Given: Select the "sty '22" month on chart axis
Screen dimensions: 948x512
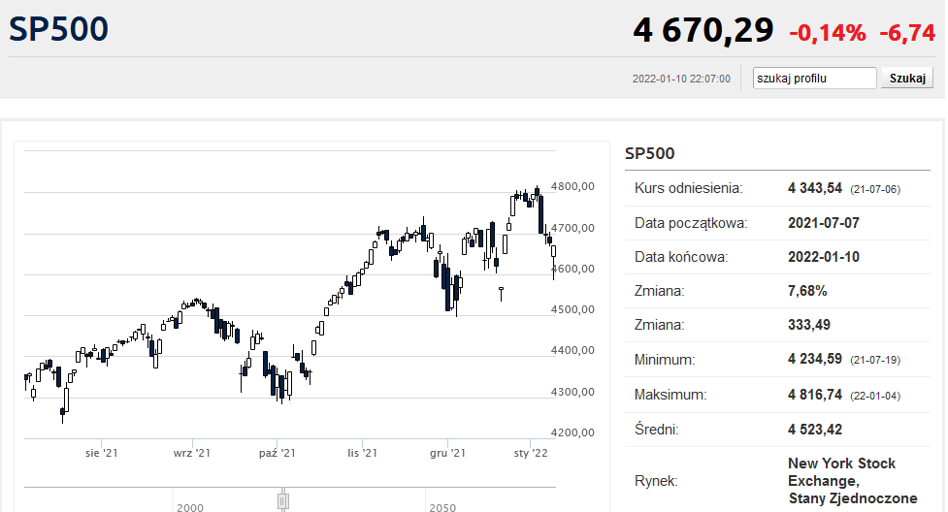Looking at the screenshot, I should (531, 454).
